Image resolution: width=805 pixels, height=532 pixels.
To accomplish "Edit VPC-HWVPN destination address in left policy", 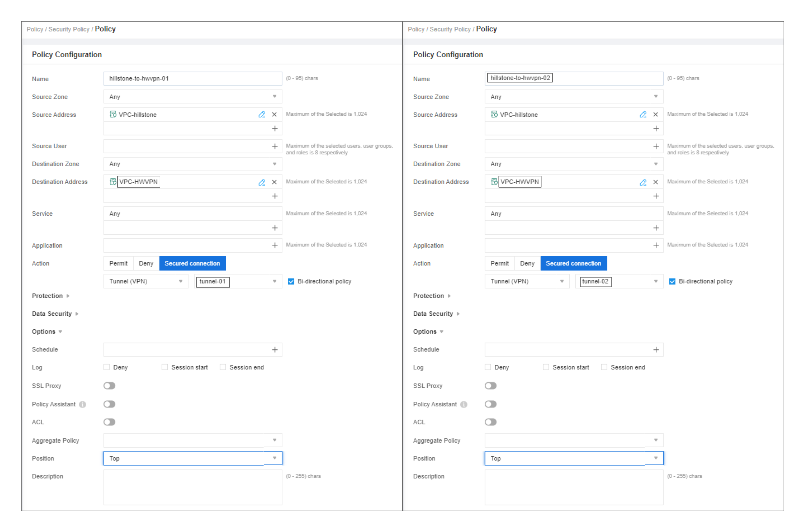I will [262, 183].
